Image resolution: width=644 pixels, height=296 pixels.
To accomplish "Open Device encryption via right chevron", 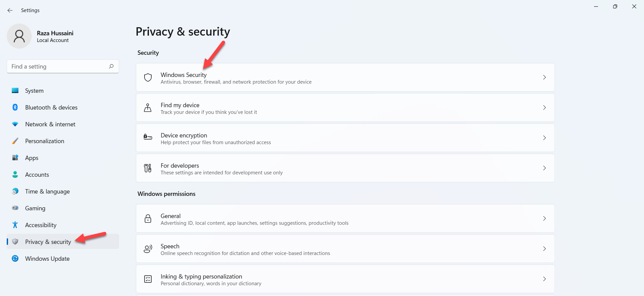I will 544,138.
